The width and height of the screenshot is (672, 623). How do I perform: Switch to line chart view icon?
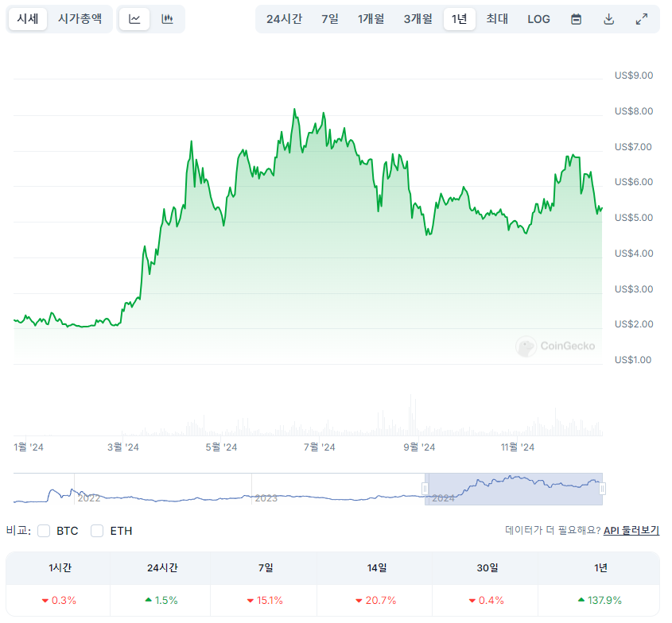[134, 19]
